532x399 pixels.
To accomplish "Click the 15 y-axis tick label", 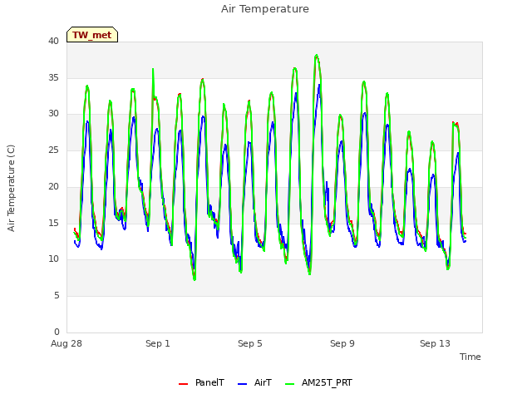I will pyautogui.click(x=53, y=223).
